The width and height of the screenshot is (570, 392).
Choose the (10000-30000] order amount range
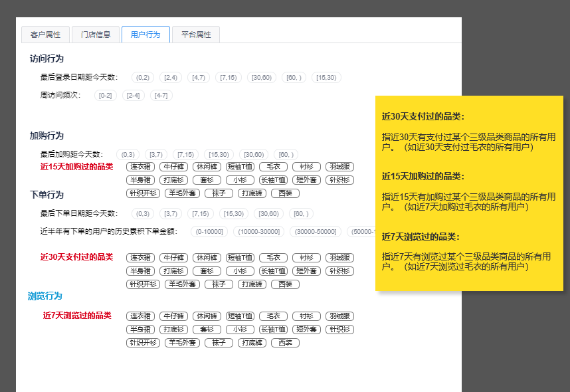[x=259, y=232]
